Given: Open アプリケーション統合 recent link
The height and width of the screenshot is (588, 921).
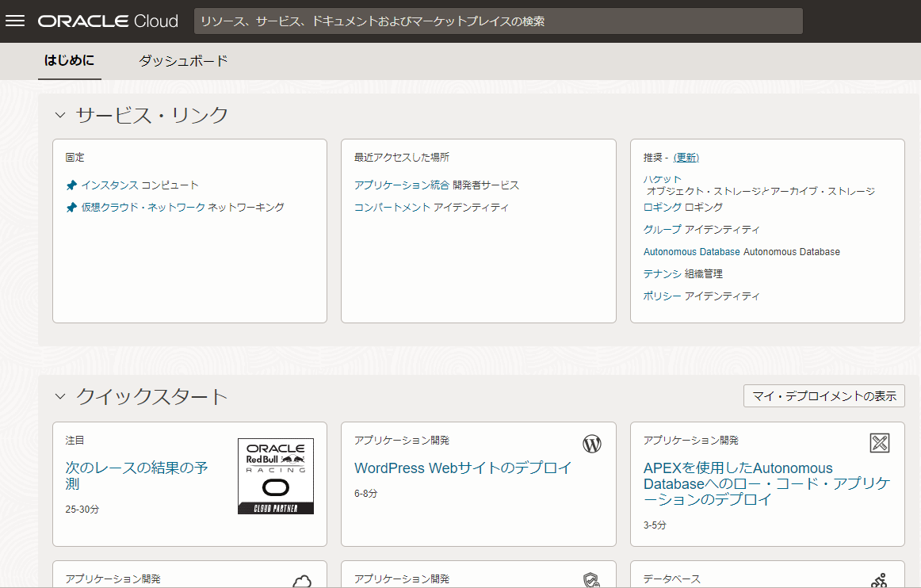Looking at the screenshot, I should point(402,185).
